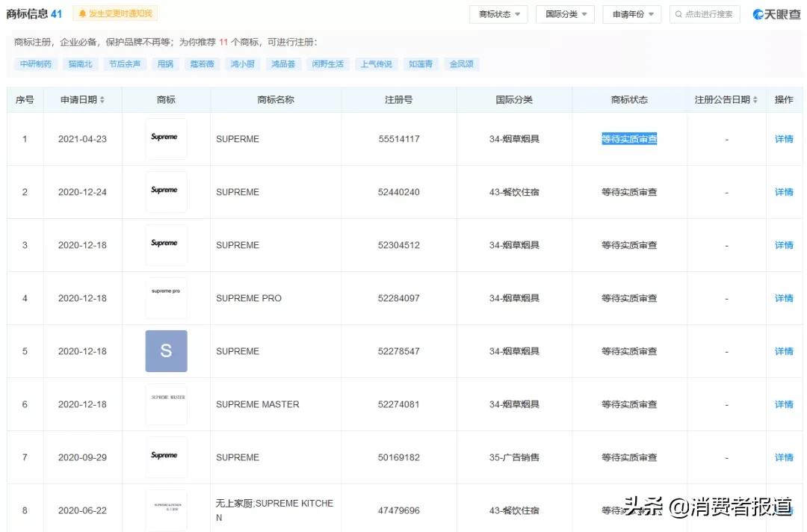
Task: Open the 商标状态 filter dropdown
Action: pyautogui.click(x=498, y=13)
